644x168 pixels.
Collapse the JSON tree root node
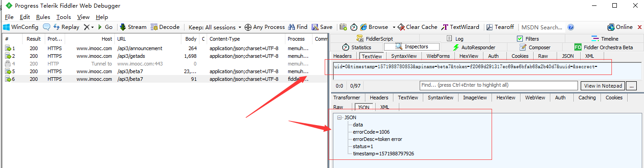[x=340, y=117]
